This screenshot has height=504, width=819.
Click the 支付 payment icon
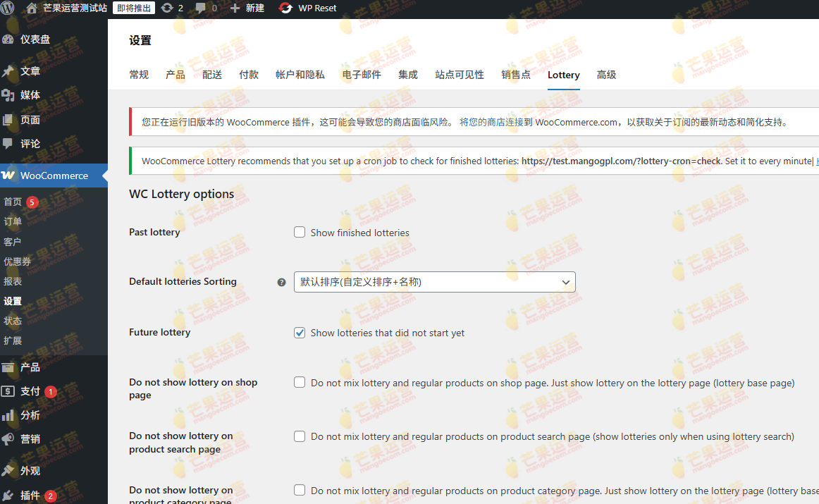(8, 391)
